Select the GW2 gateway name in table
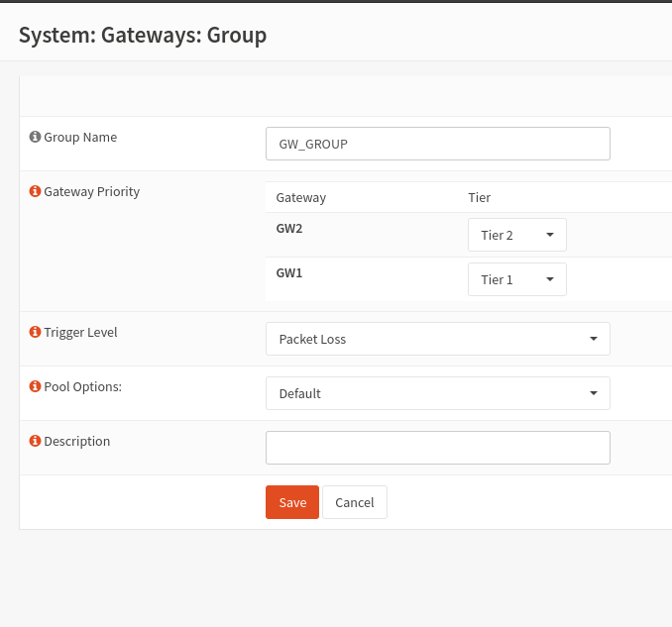Image resolution: width=672 pixels, height=627 pixels. tap(289, 228)
